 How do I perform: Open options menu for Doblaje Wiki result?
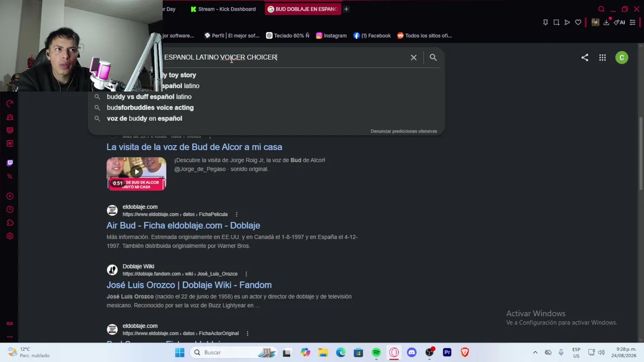click(x=246, y=274)
